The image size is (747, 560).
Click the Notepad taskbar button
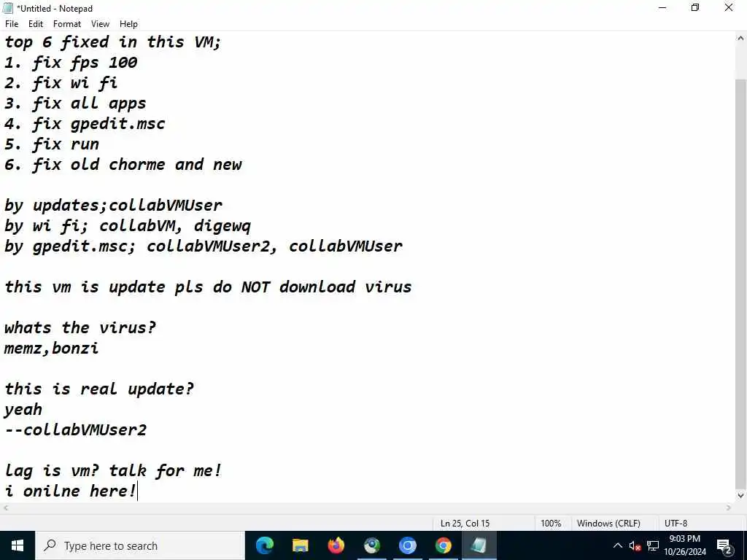(479, 545)
